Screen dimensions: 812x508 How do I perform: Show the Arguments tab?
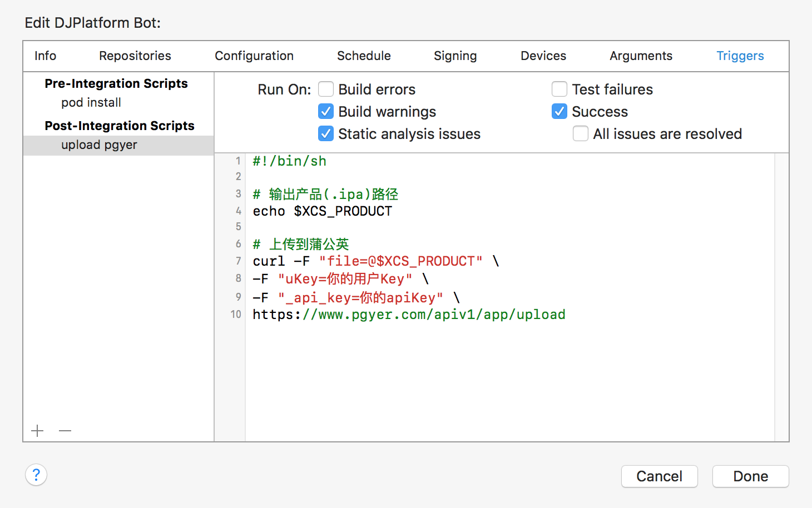tap(641, 56)
